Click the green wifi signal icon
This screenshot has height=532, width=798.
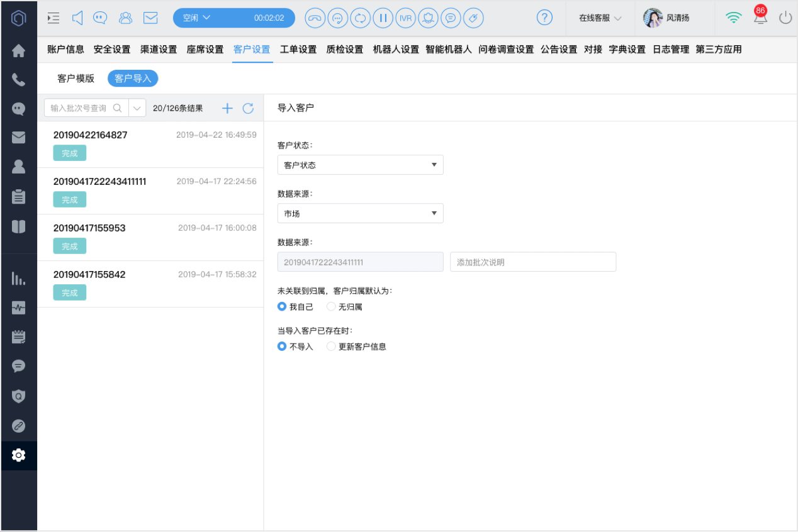(x=734, y=18)
